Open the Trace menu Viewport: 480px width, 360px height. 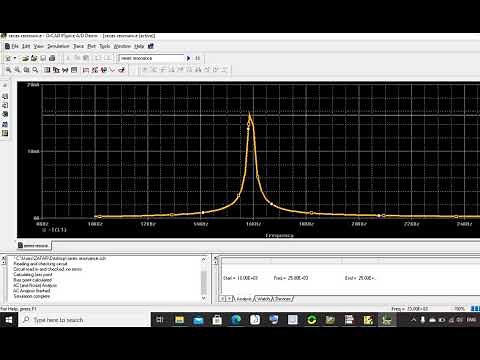tap(79, 46)
